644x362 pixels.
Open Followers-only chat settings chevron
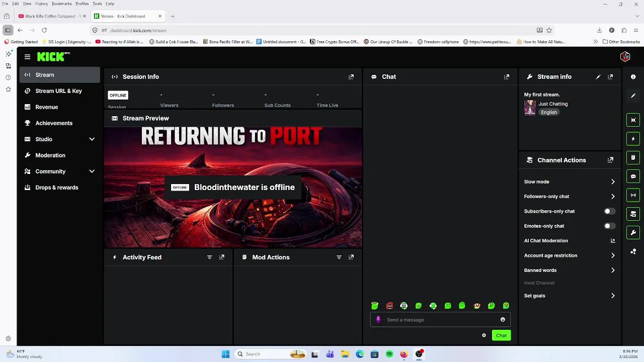pos(613,197)
